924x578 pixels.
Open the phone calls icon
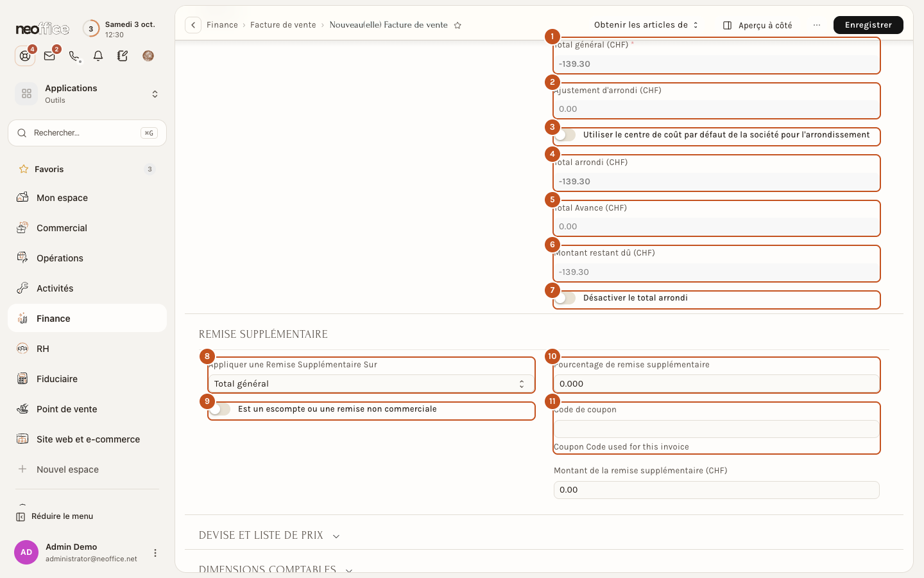click(74, 56)
